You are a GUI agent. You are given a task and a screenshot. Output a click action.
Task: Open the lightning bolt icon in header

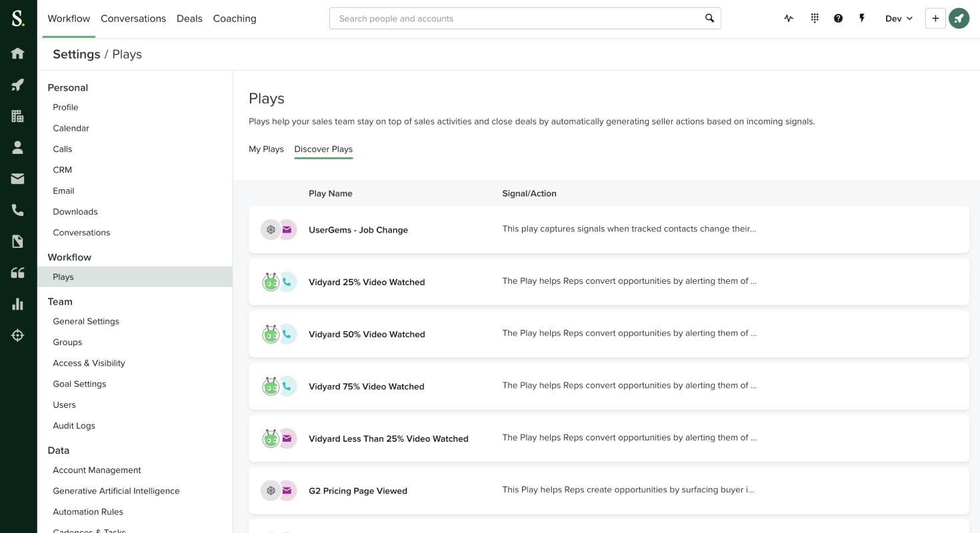pos(862,19)
